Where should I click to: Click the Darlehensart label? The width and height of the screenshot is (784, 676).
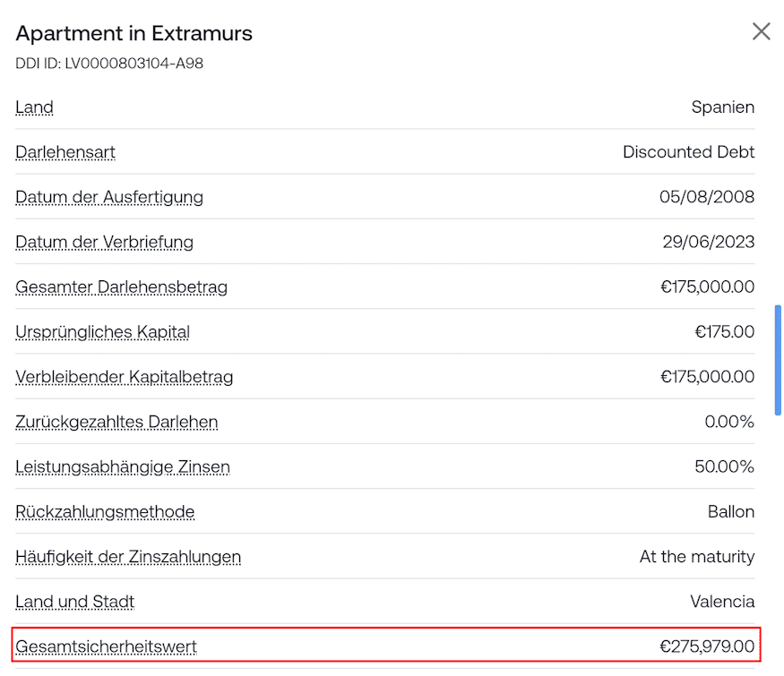(x=65, y=152)
